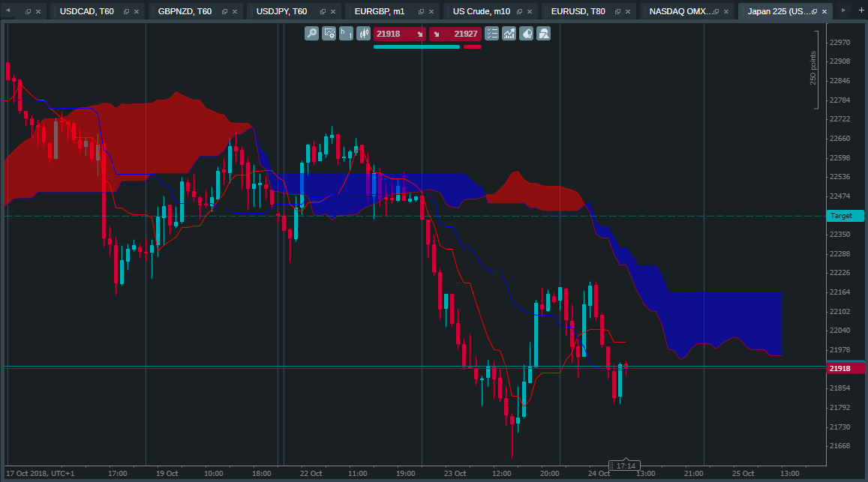
Task: Detach the US Crude, m10 tab window
Action: click(519, 12)
